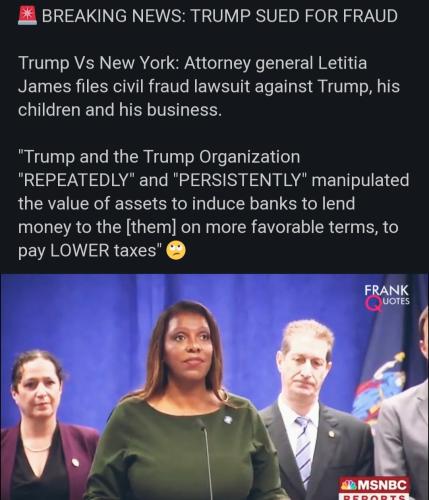429x500 pixels.
Task: Click the MSNBC Reports logo
Action: (x=374, y=488)
